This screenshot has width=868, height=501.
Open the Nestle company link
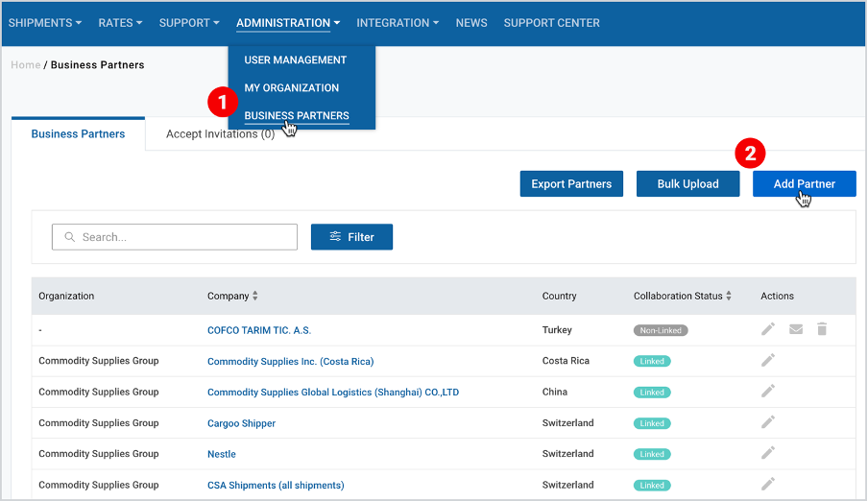click(x=222, y=454)
